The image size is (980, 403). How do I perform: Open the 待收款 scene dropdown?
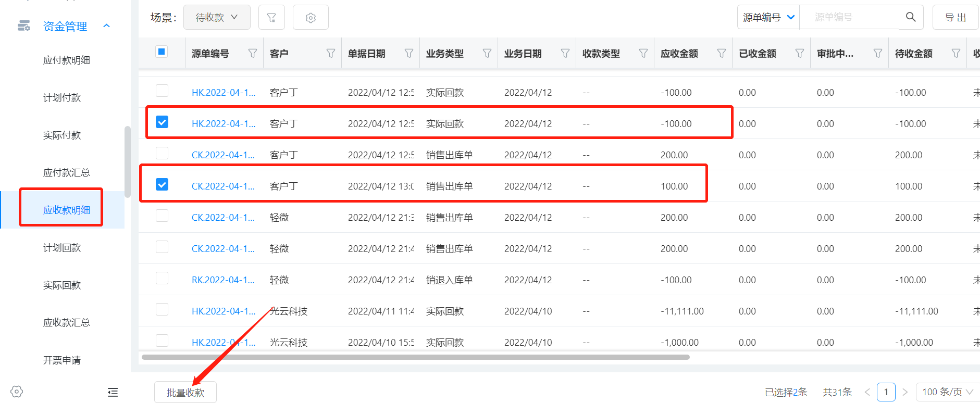tap(217, 18)
